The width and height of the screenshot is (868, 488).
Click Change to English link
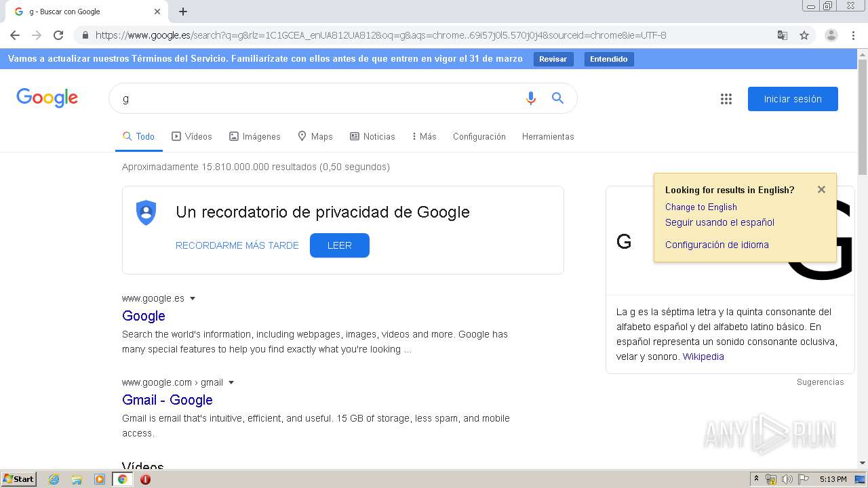point(701,207)
